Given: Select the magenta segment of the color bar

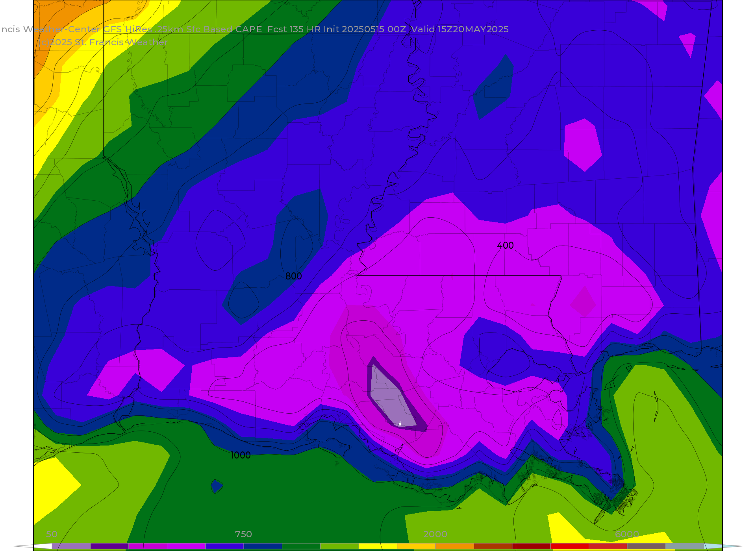Looking at the screenshot, I should [148, 546].
